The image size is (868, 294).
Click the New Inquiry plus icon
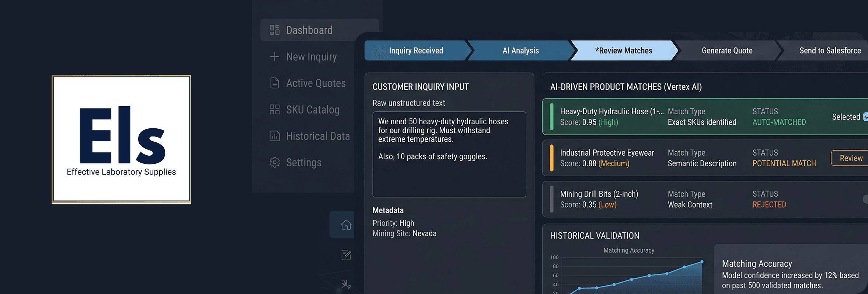click(x=275, y=56)
